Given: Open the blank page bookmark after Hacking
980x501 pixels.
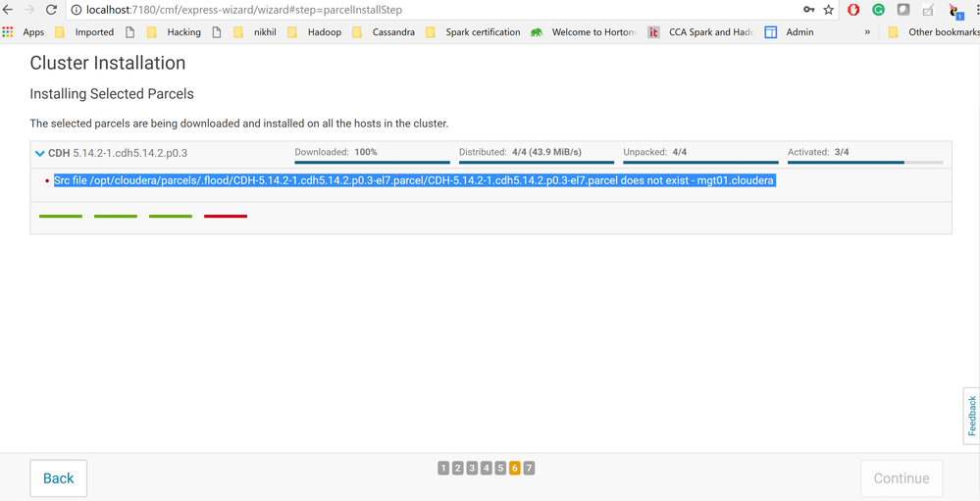Looking at the screenshot, I should tap(217, 32).
